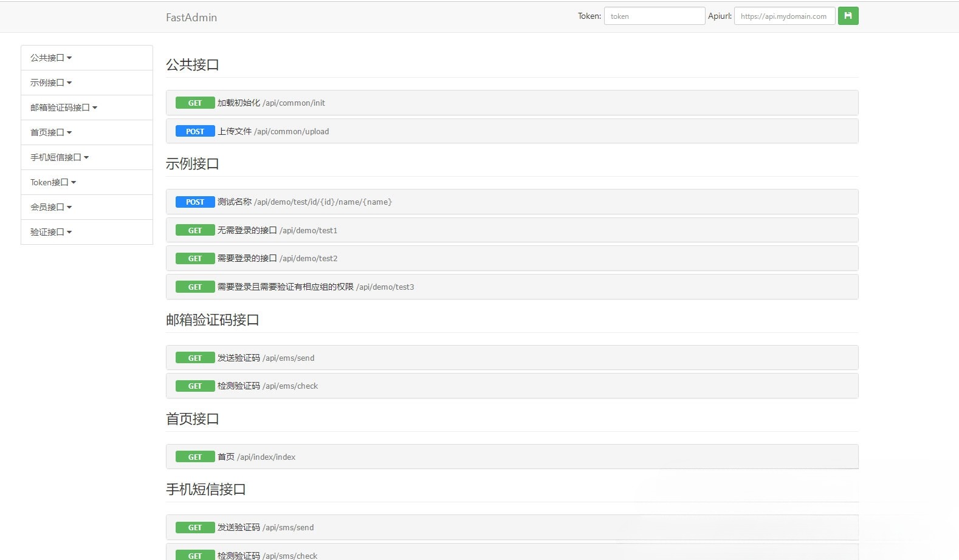Open the 邮箱验证码接口 sidebar dropdown
This screenshot has height=560, width=959.
[64, 108]
